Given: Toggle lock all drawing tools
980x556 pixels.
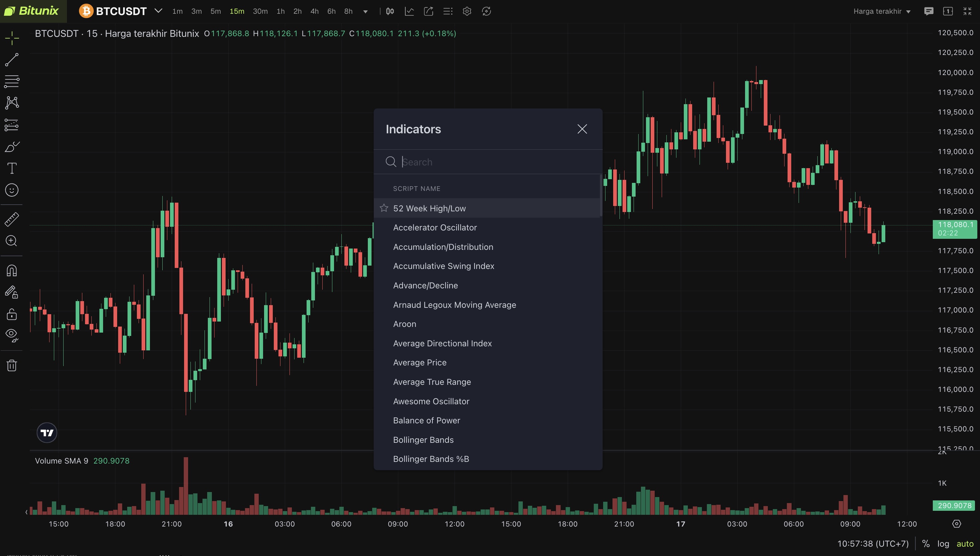Looking at the screenshot, I should tap(12, 314).
